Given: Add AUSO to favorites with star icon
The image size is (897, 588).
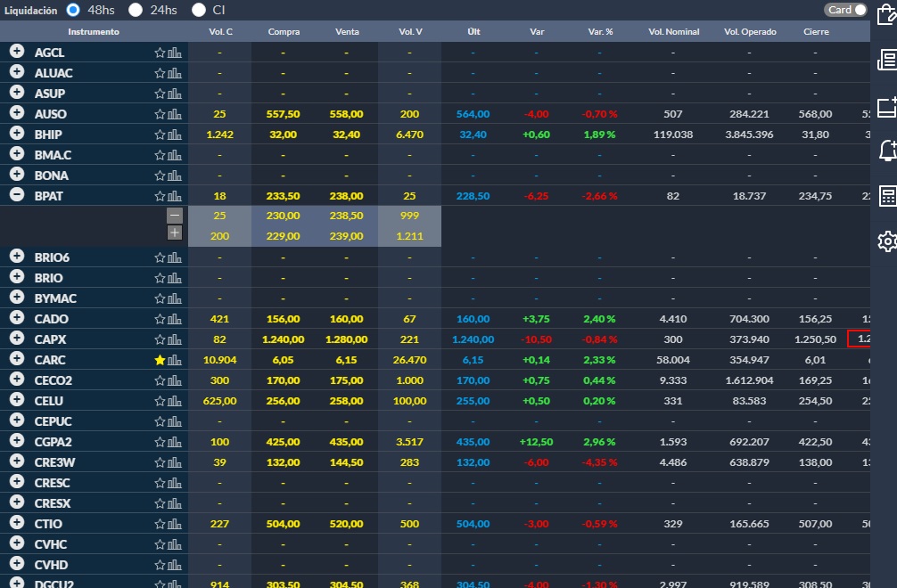Looking at the screenshot, I should coord(160,114).
